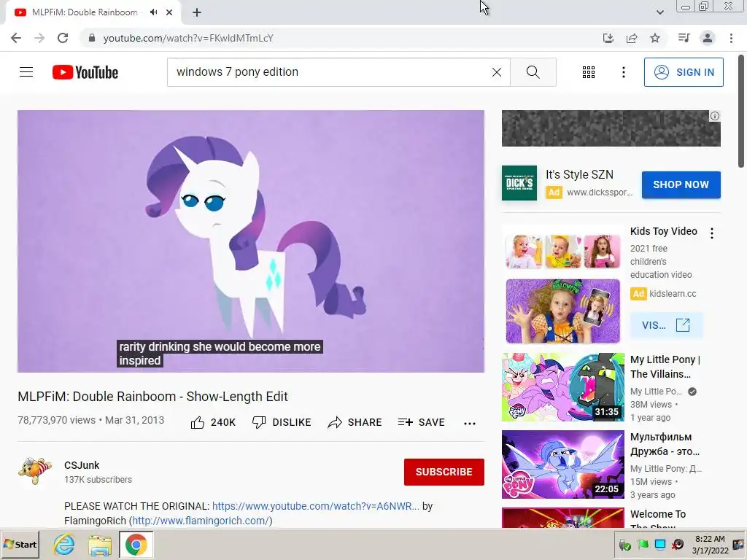Close the MLPFiM Double Rainboom tab
This screenshot has width=747, height=560.
click(x=169, y=12)
